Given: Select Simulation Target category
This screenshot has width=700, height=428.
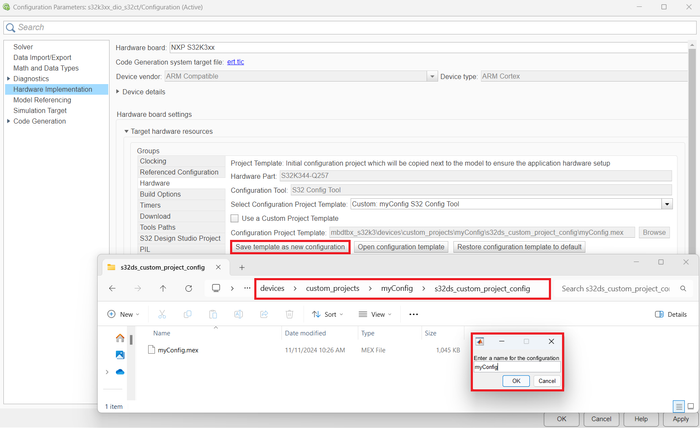Looking at the screenshot, I should pos(40,111).
